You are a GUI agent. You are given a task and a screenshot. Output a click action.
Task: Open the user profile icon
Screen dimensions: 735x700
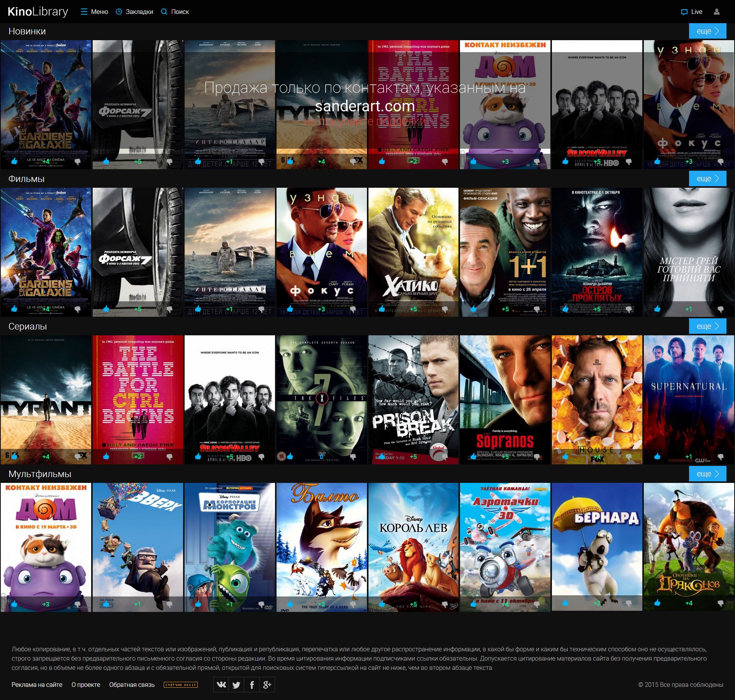pos(716,12)
